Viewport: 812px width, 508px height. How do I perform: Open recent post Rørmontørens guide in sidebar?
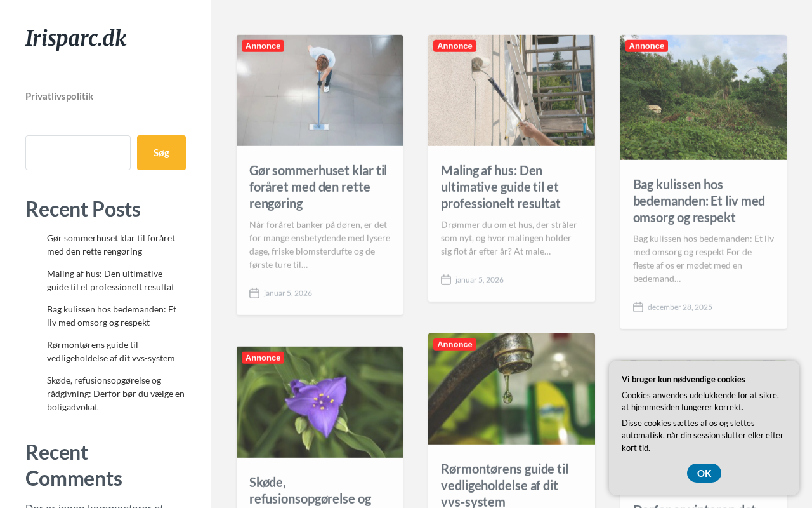[x=111, y=351]
